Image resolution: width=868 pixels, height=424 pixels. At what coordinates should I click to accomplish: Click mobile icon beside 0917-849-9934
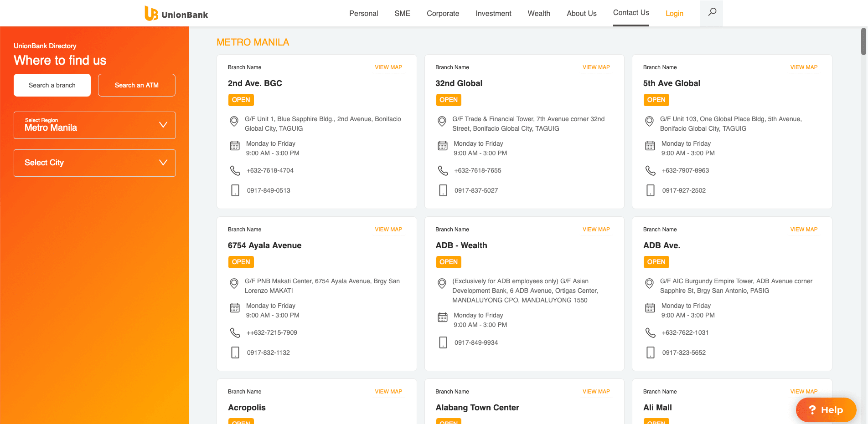click(x=443, y=342)
